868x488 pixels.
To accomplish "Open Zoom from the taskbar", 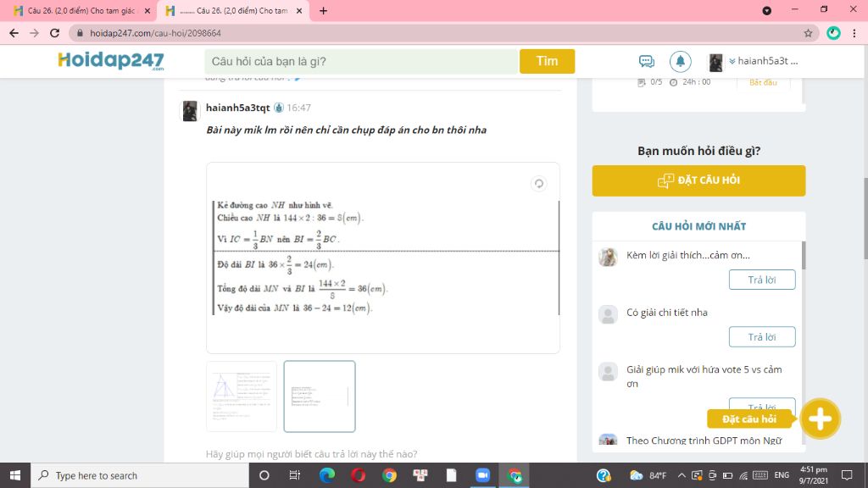I will (x=482, y=475).
